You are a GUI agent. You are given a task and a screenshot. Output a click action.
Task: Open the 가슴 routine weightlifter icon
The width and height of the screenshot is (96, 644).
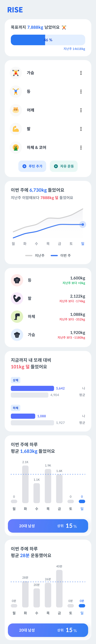point(16,73)
